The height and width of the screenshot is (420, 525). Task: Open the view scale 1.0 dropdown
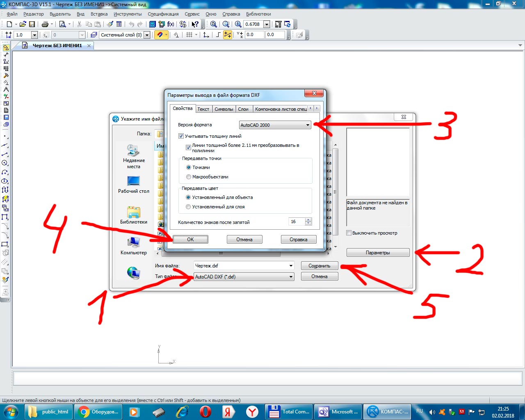[34, 35]
